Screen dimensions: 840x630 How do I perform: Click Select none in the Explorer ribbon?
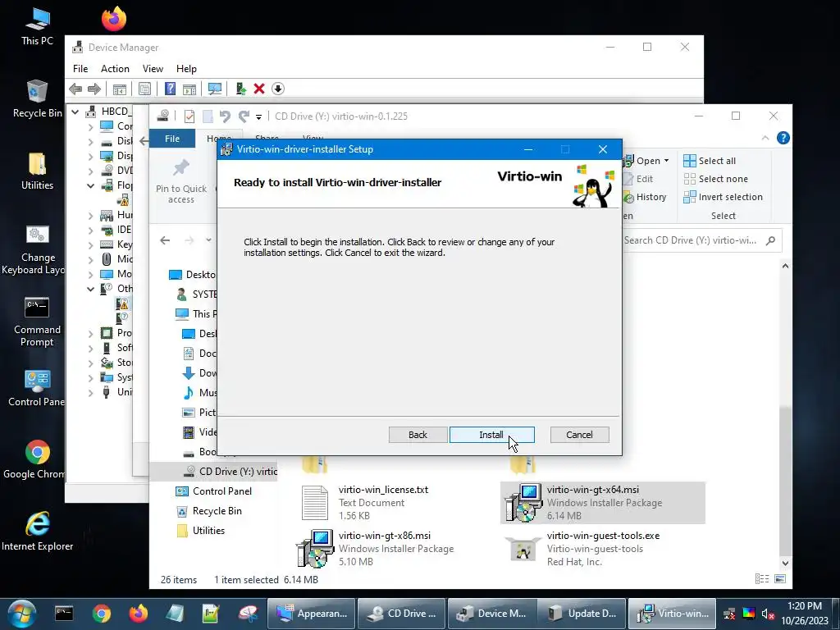(x=715, y=179)
